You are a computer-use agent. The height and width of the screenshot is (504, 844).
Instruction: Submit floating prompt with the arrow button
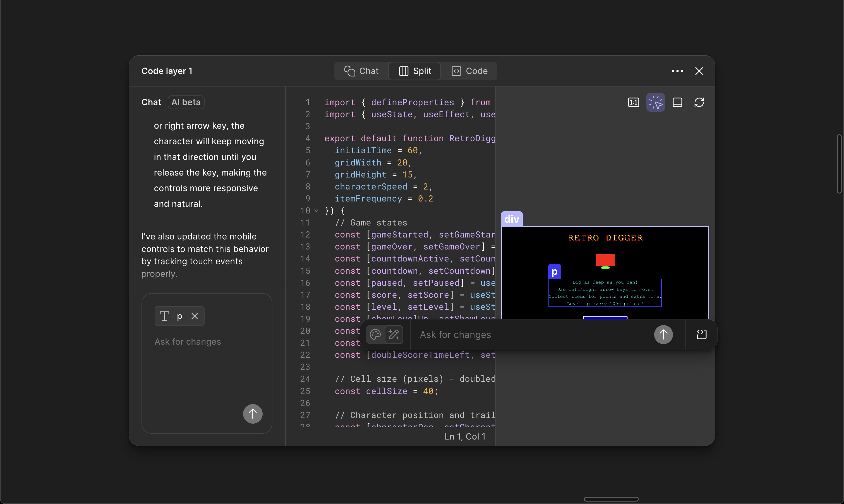(663, 335)
